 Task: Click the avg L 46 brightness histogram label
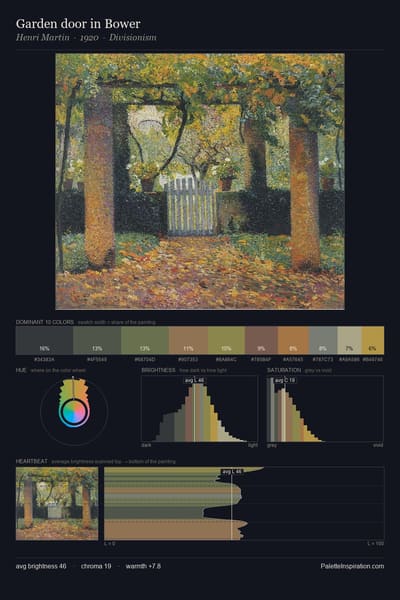(194, 380)
